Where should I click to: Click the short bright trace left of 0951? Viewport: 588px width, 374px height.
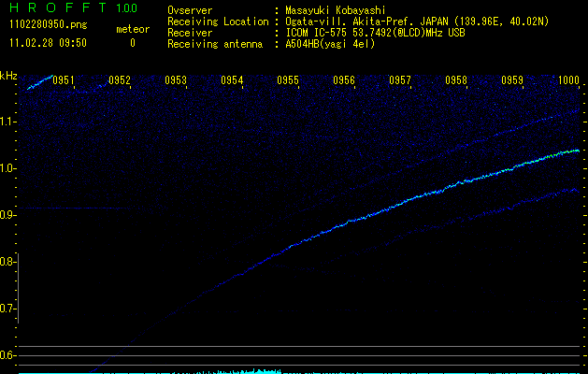(x=40, y=82)
